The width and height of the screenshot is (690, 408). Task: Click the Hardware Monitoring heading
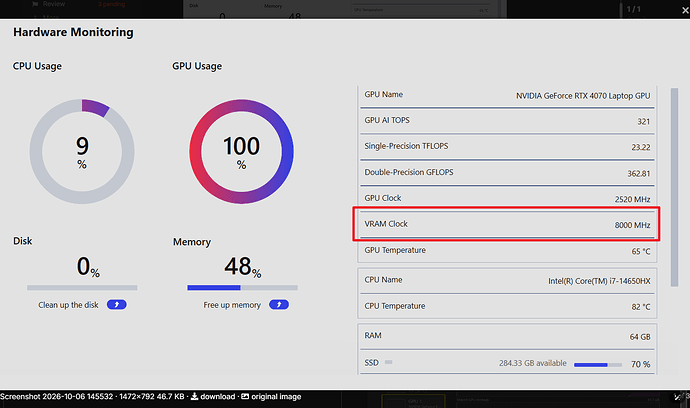click(x=73, y=32)
